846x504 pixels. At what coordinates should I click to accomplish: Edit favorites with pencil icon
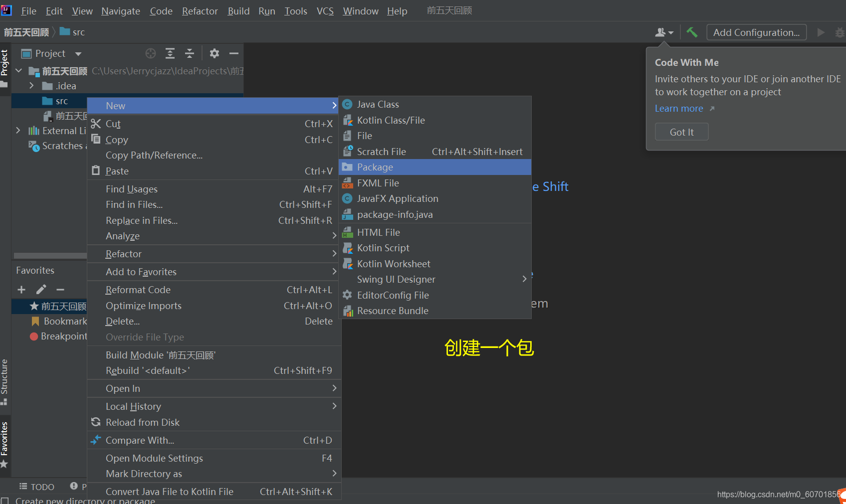click(41, 289)
